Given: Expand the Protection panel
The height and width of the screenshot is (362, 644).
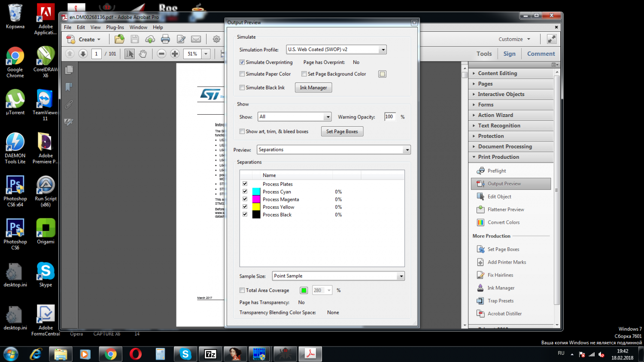Looking at the screenshot, I should (x=511, y=136).
